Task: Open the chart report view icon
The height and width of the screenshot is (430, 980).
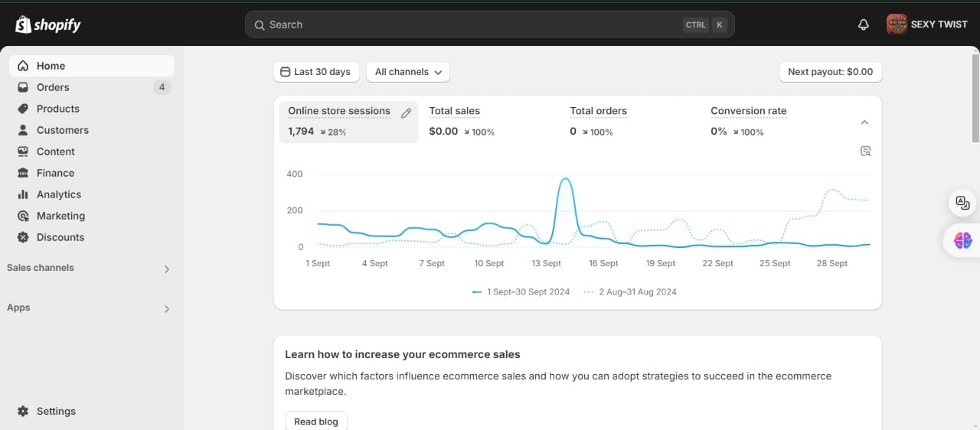Action: 865,151
